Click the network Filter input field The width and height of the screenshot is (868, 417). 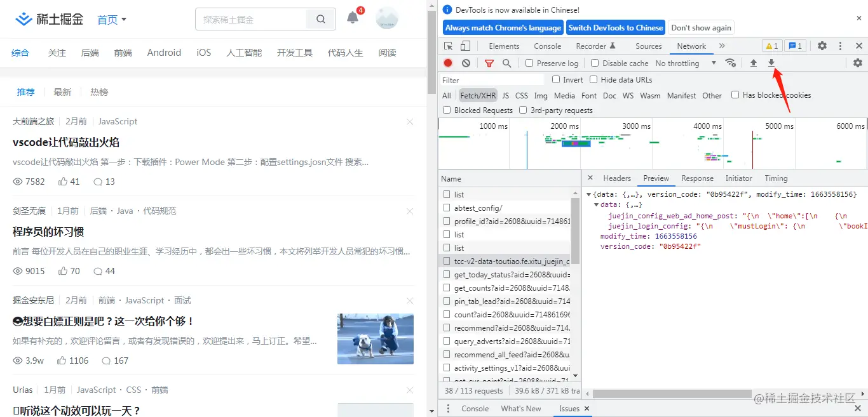click(492, 80)
